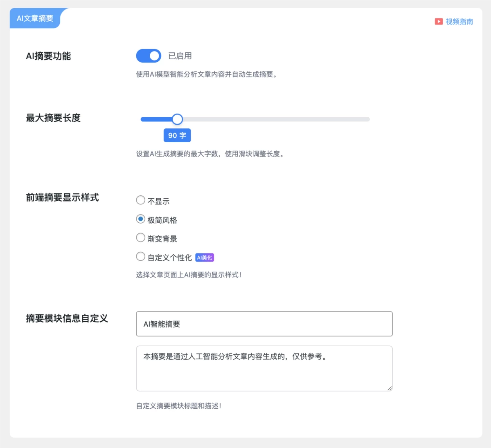Click the 最大摘要长度 slider handle
This screenshot has height=448, width=491.
coord(177,119)
